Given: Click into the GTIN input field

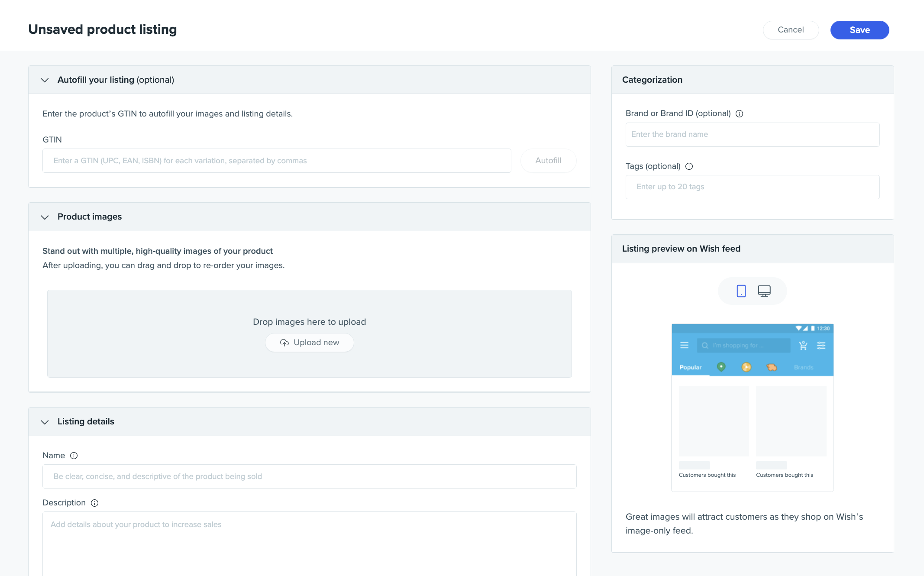Looking at the screenshot, I should pyautogui.click(x=277, y=161).
